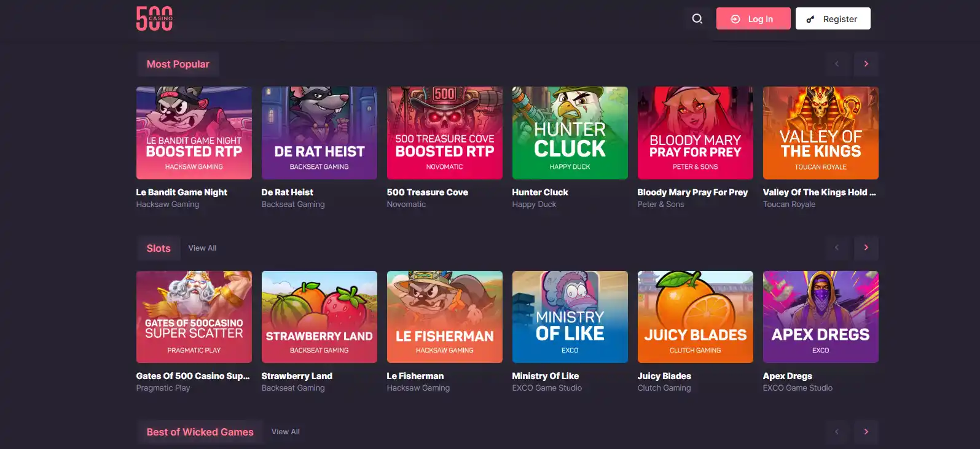The width and height of the screenshot is (980, 449).
Task: Click the 500 Casino logo
Action: coord(154,18)
